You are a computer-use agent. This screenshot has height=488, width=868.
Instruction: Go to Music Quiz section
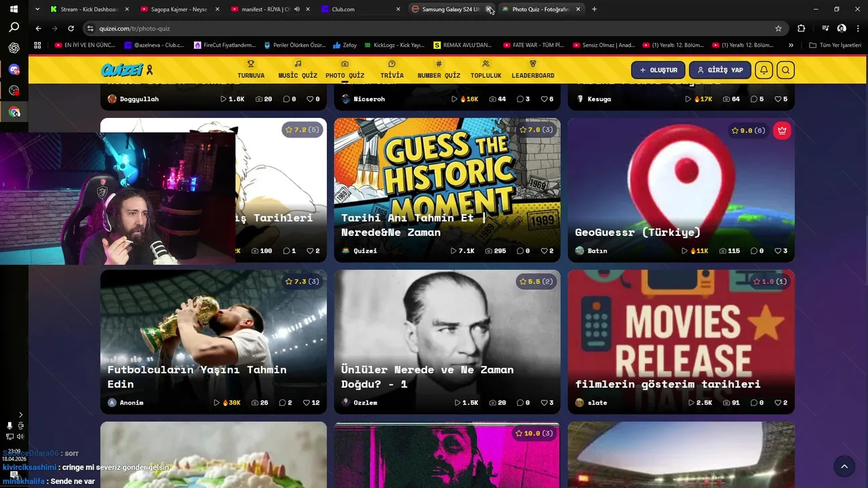pyautogui.click(x=298, y=70)
